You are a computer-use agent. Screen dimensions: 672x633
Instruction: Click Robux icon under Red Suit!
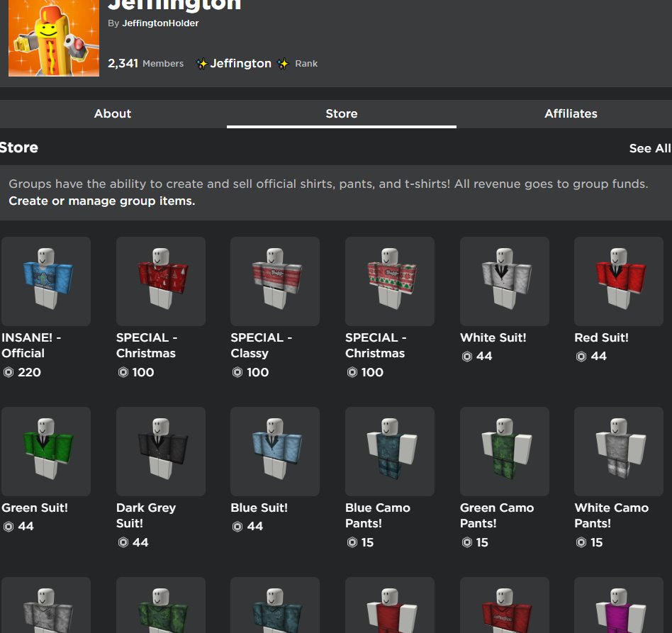coord(581,357)
